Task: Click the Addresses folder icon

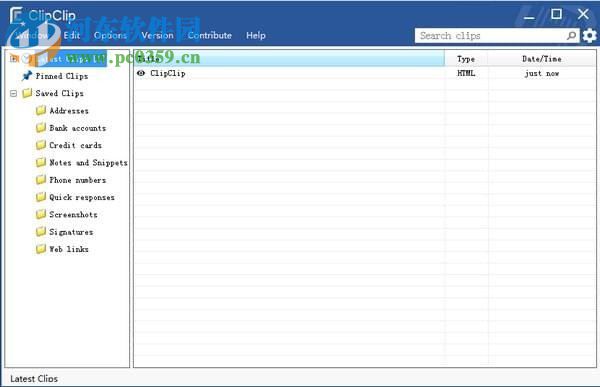Action: (x=41, y=111)
